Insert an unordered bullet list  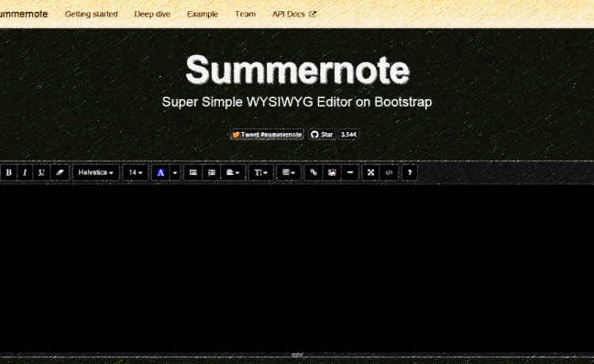click(x=193, y=173)
